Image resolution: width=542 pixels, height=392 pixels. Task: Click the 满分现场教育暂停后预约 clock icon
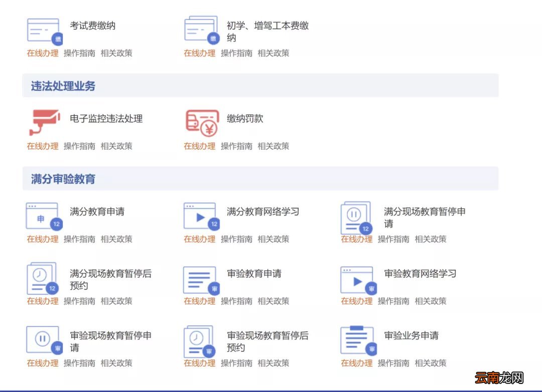pos(43,278)
